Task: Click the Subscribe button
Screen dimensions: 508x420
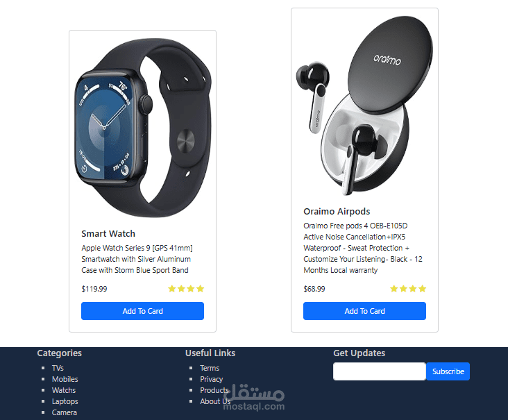Action: [x=448, y=371]
